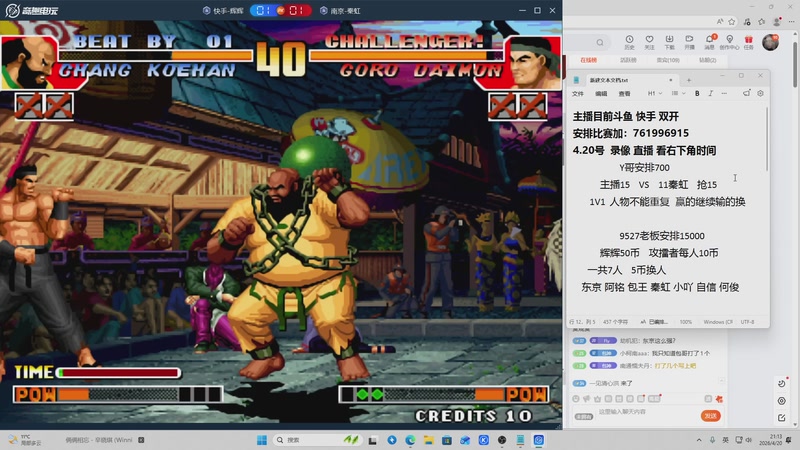This screenshot has height=450, width=800.
Task: Click the chat message input field
Action: pyautogui.click(x=645, y=412)
